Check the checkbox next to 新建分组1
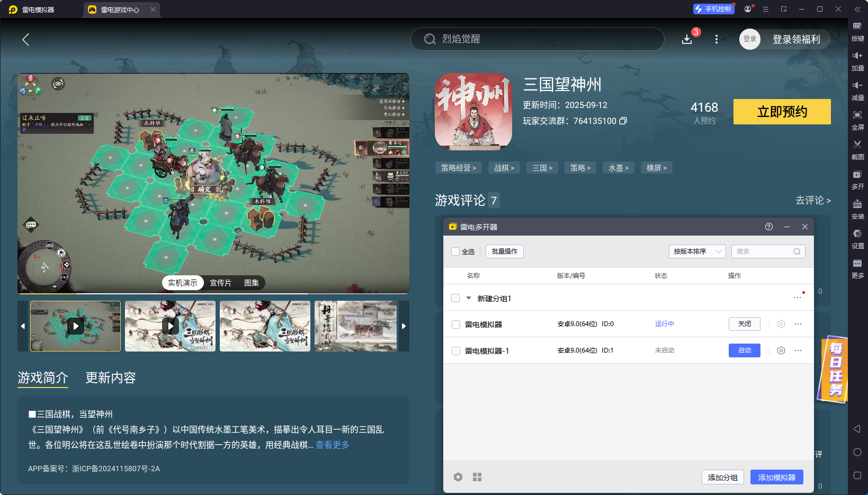Viewport: 868px width, 495px height. click(x=455, y=298)
